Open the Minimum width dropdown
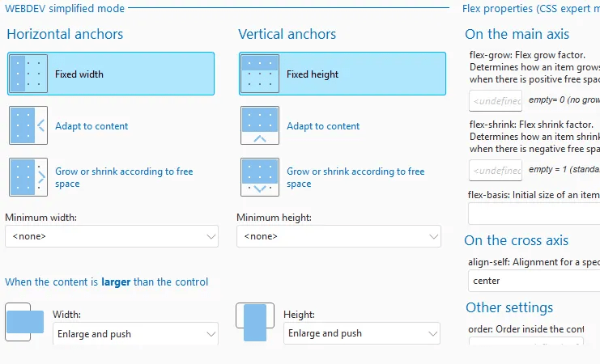The width and height of the screenshot is (600, 364). (x=111, y=236)
